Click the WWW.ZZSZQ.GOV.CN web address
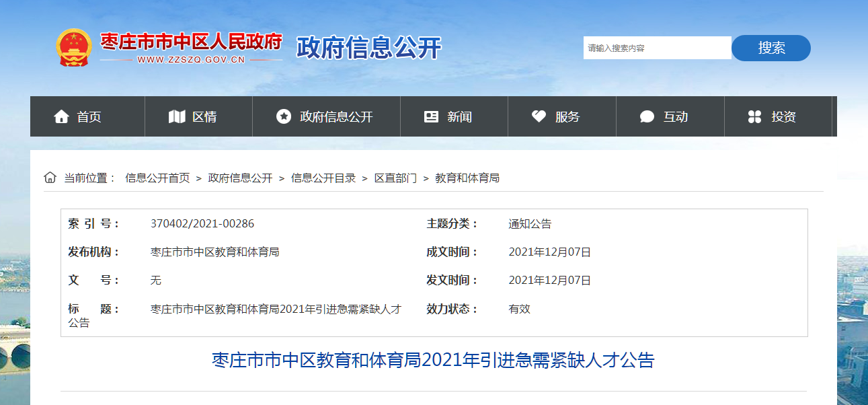 tap(191, 60)
